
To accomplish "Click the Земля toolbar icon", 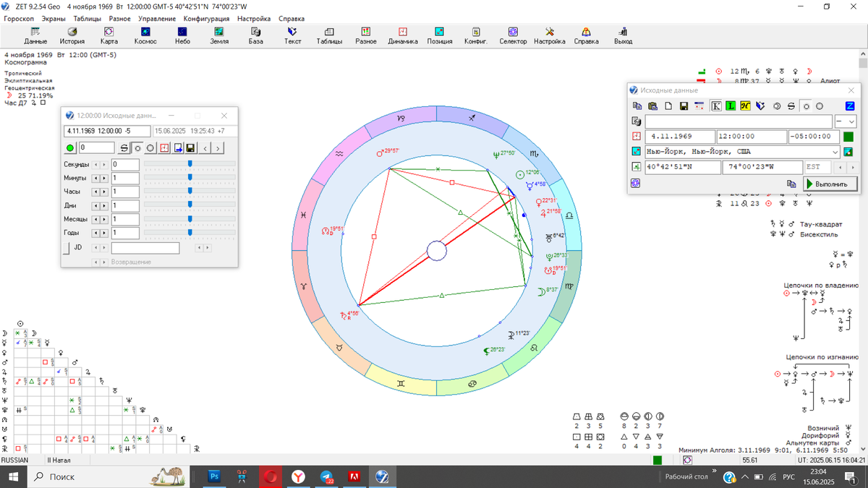I will point(218,36).
